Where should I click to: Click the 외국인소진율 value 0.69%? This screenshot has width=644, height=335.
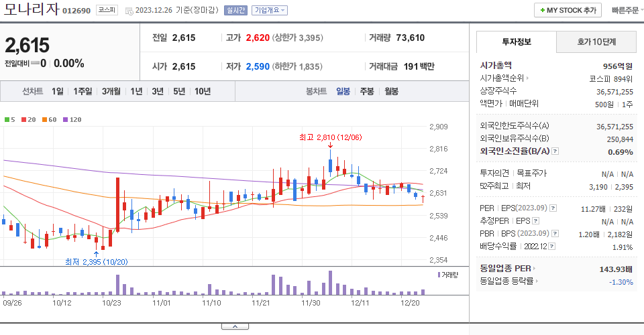pyautogui.click(x=620, y=152)
